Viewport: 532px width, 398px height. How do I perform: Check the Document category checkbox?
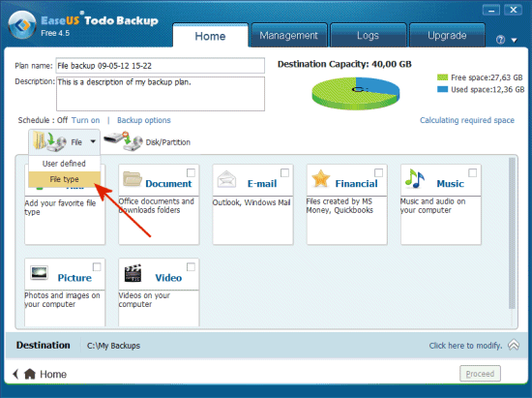pos(191,172)
